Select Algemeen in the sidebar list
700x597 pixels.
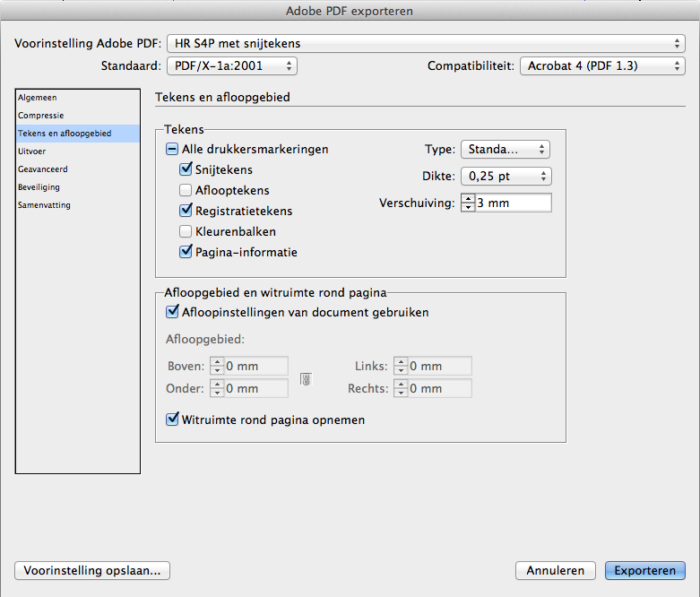point(78,98)
